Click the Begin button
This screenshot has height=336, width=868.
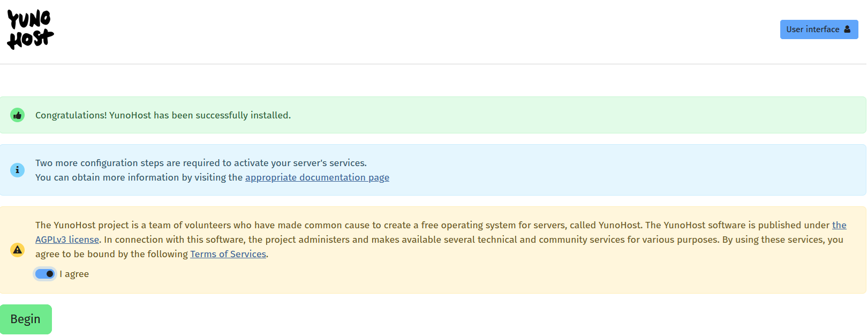coord(26,319)
